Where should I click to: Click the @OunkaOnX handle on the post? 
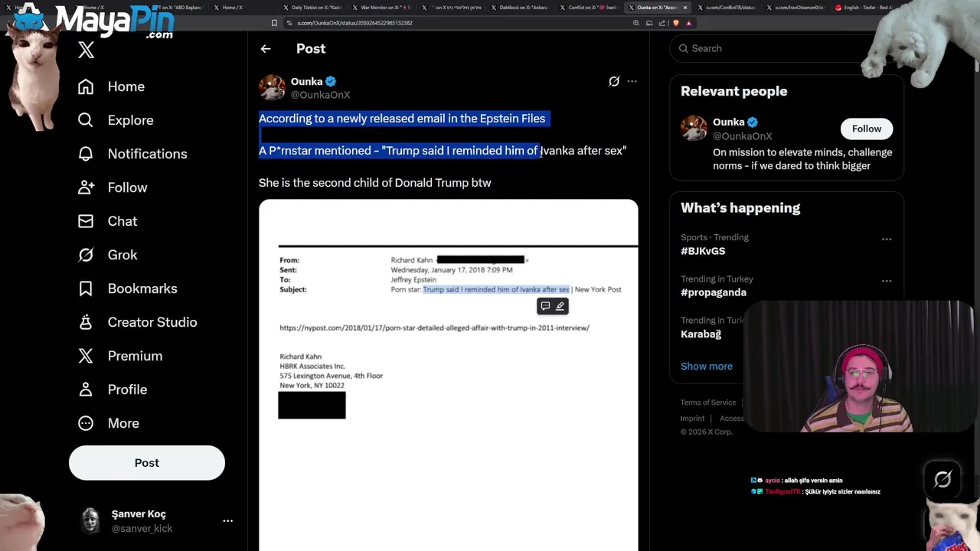(320, 95)
